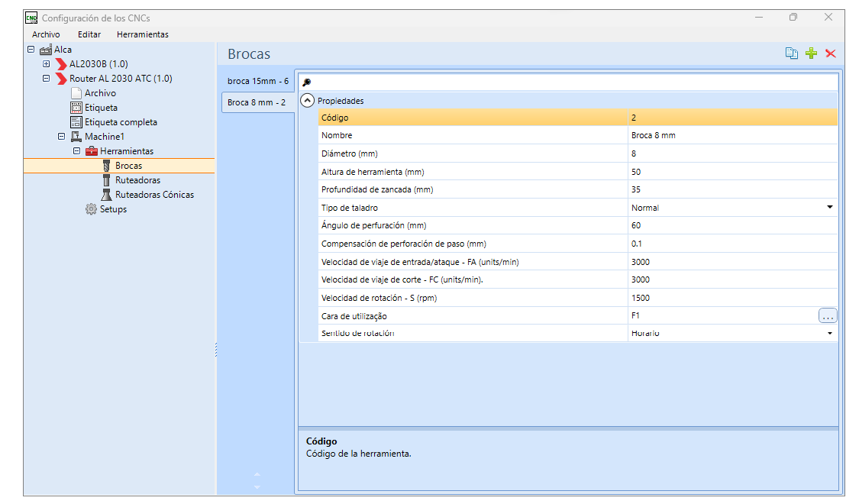Edit the Ángulo de perfuración value 60
This screenshot has width=859, height=504.
732,225
